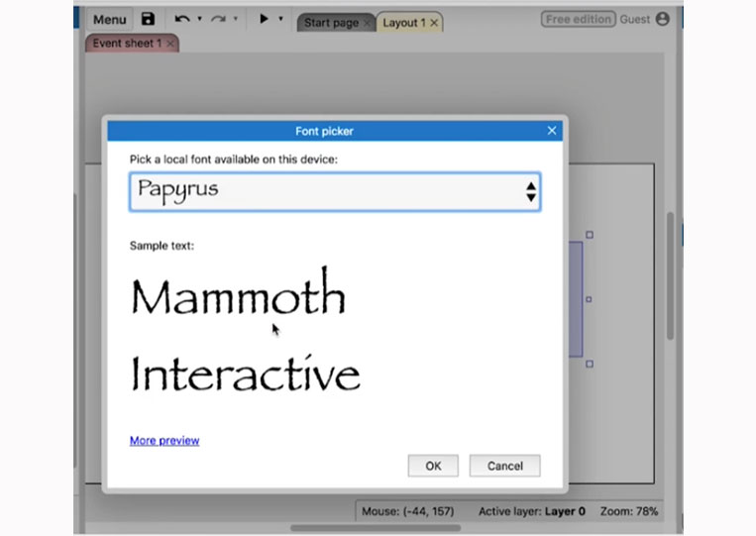The width and height of the screenshot is (756, 536).
Task: Switch to the Start page tab
Action: 331,23
